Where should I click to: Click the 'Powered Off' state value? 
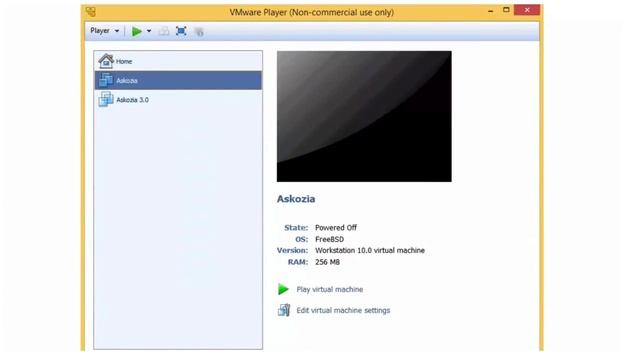click(336, 228)
